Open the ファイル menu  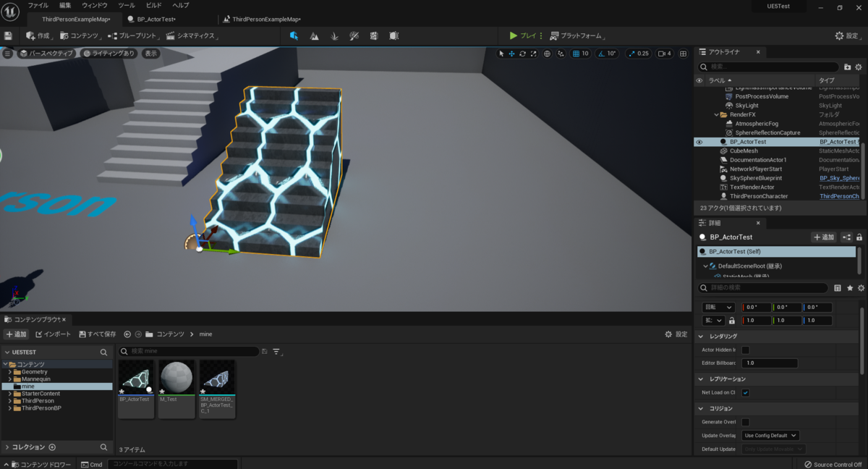coord(38,5)
